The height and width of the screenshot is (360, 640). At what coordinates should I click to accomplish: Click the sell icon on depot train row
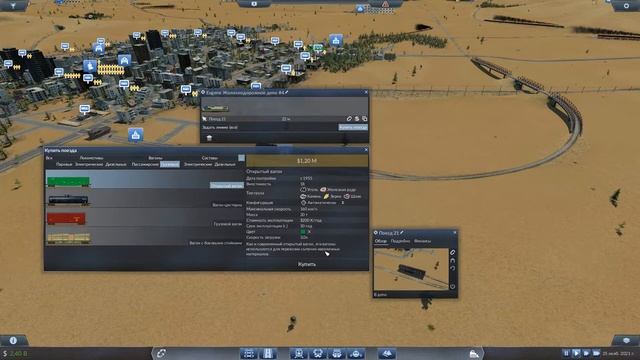(x=357, y=119)
